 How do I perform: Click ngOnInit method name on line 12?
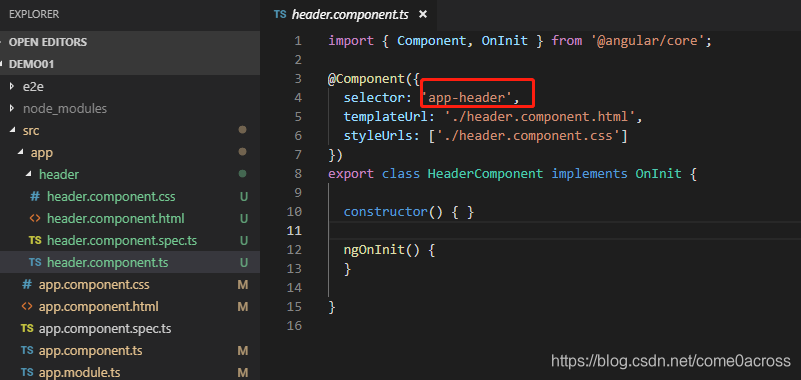click(x=374, y=250)
